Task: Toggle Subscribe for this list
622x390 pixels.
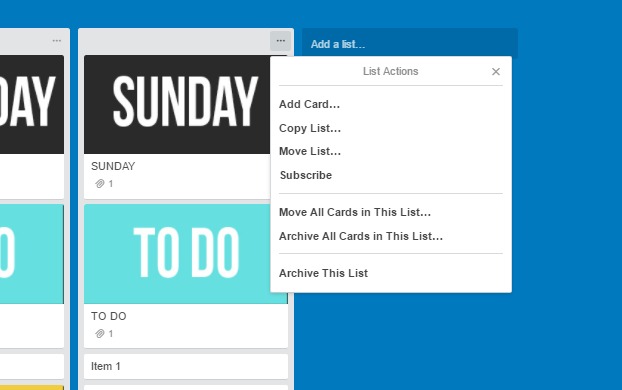Action: (306, 175)
